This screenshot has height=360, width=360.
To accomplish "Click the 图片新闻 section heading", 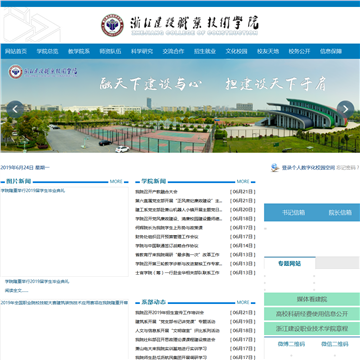I will click(x=19, y=182).
